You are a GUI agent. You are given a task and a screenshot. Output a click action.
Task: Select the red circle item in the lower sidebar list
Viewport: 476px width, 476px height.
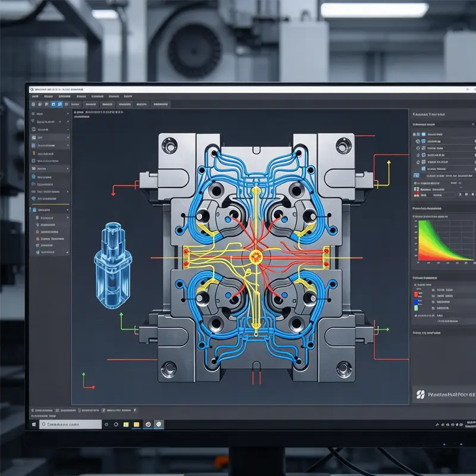pyautogui.click(x=37, y=239)
